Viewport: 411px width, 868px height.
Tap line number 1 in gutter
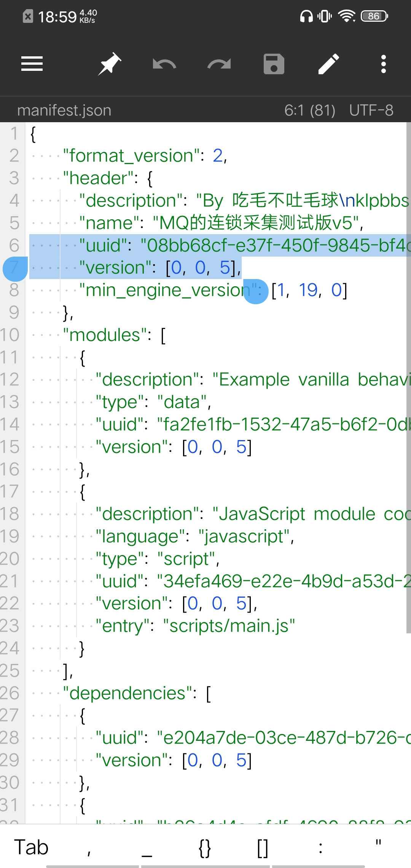(14, 134)
